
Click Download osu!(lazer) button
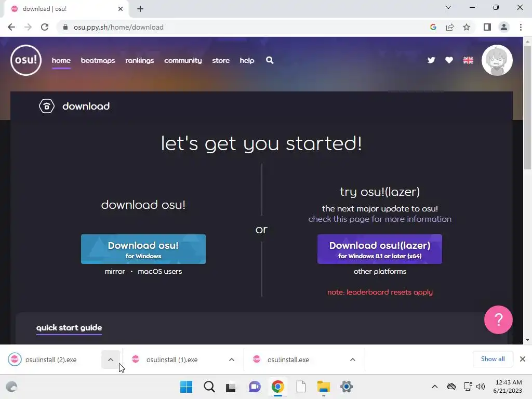point(380,249)
